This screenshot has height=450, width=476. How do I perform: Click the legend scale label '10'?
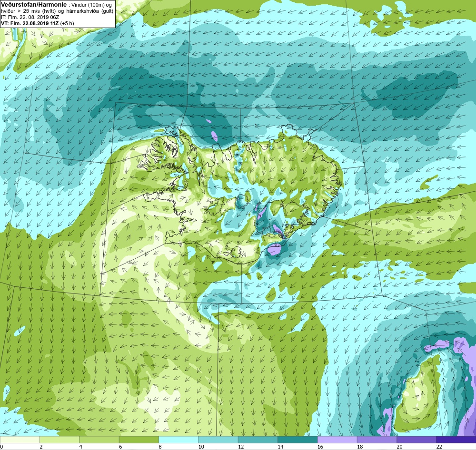201,447
